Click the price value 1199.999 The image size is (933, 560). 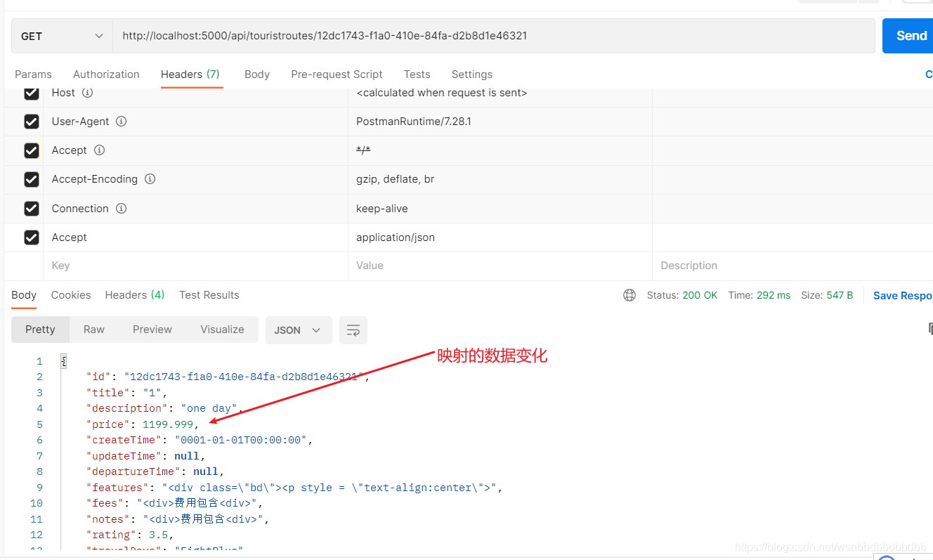168,424
